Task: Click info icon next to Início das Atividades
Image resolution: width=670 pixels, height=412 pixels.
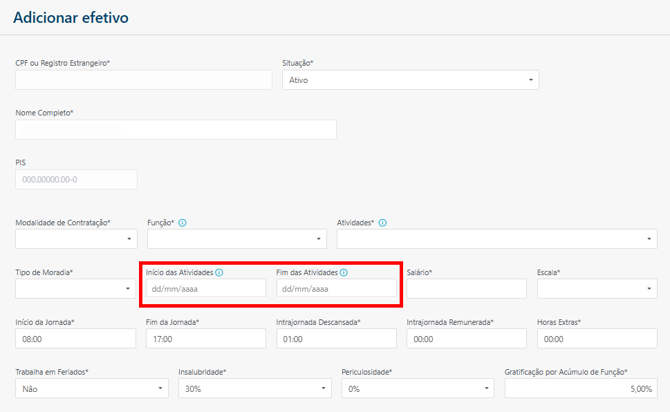Action: [219, 272]
